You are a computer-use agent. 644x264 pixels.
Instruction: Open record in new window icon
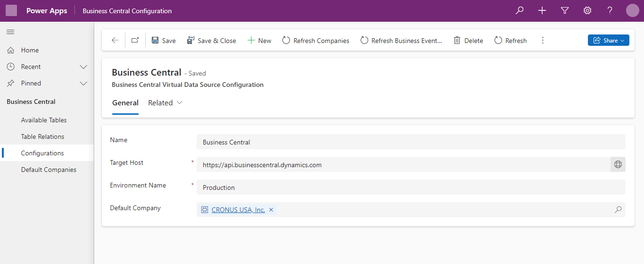click(135, 41)
